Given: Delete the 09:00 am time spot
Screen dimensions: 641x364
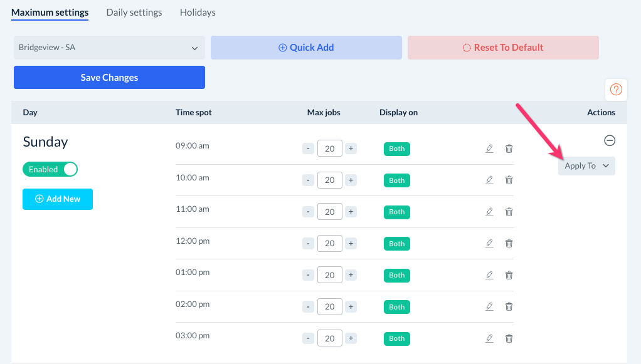Looking at the screenshot, I should (509, 148).
